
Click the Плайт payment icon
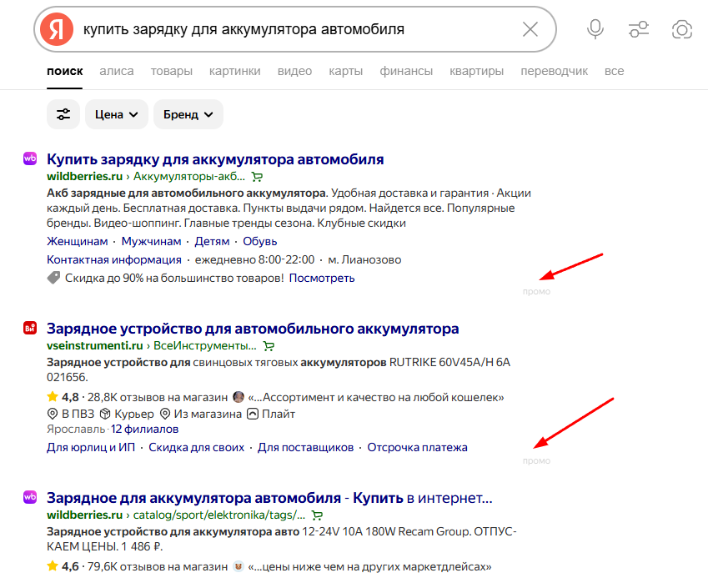(253, 414)
